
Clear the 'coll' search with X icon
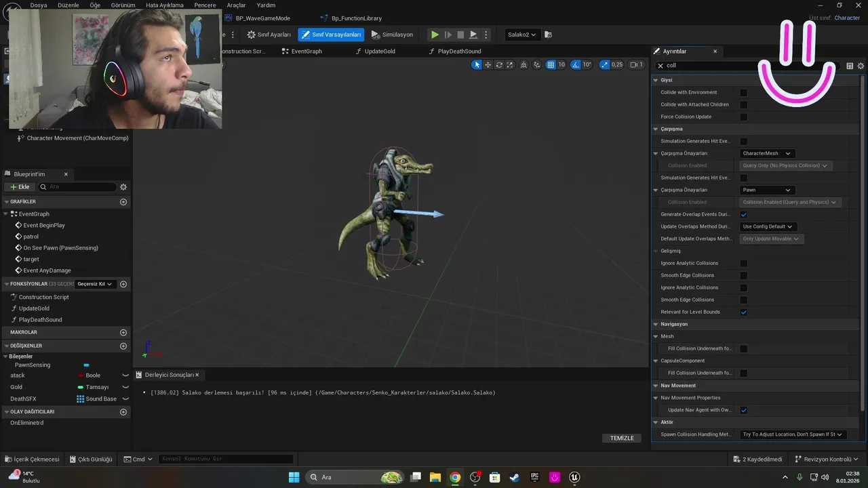660,66
